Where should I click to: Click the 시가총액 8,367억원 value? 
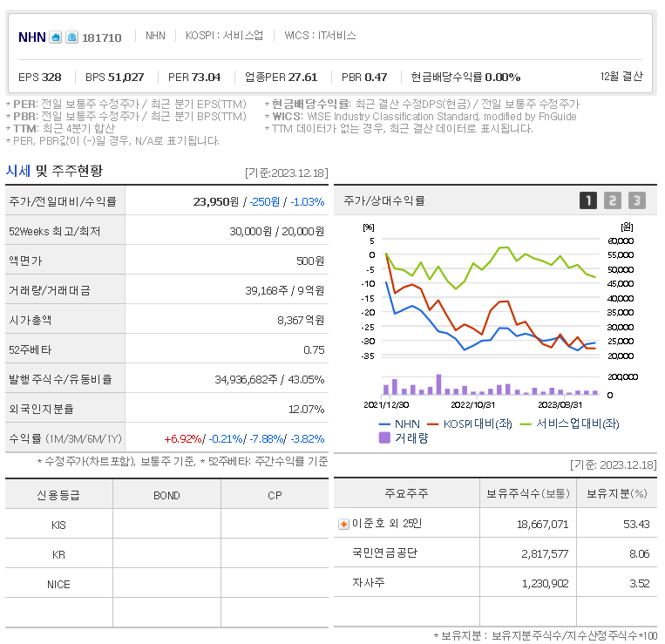click(x=301, y=321)
